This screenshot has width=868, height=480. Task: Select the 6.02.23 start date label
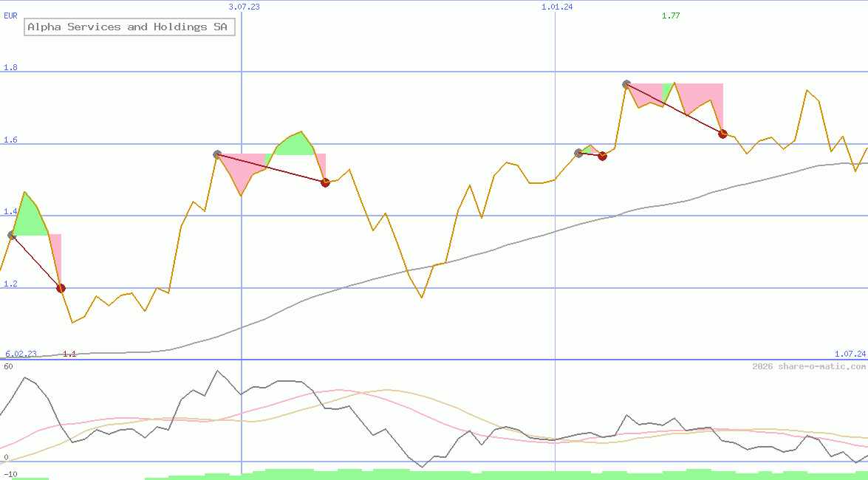coord(21,354)
